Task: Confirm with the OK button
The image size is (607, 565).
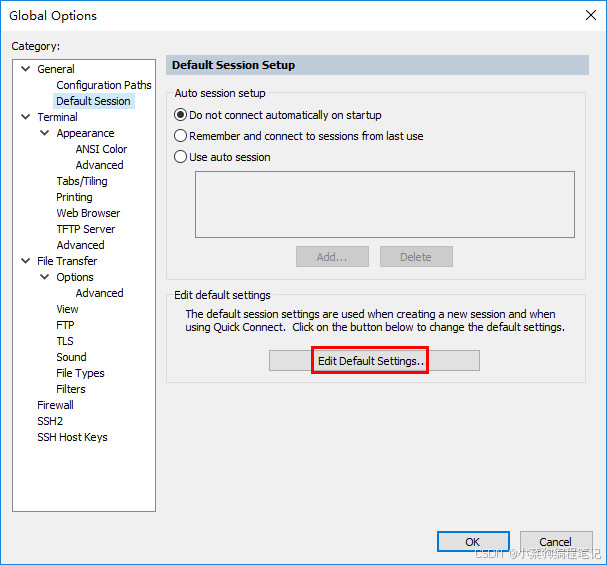Action: pyautogui.click(x=473, y=541)
